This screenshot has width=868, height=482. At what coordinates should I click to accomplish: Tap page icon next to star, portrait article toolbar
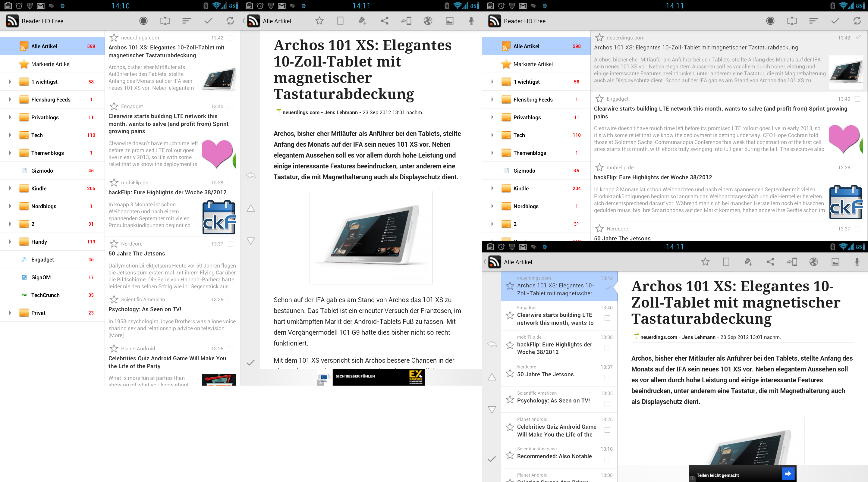click(x=340, y=21)
